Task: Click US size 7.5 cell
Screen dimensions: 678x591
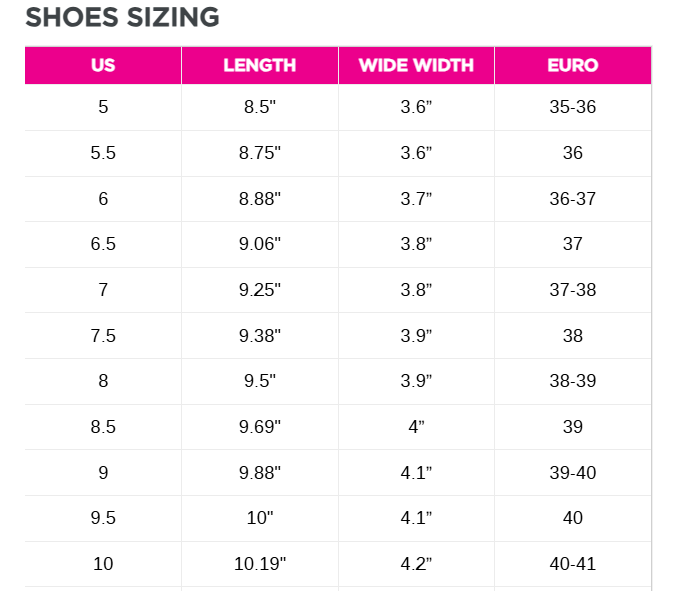Action: click(103, 336)
